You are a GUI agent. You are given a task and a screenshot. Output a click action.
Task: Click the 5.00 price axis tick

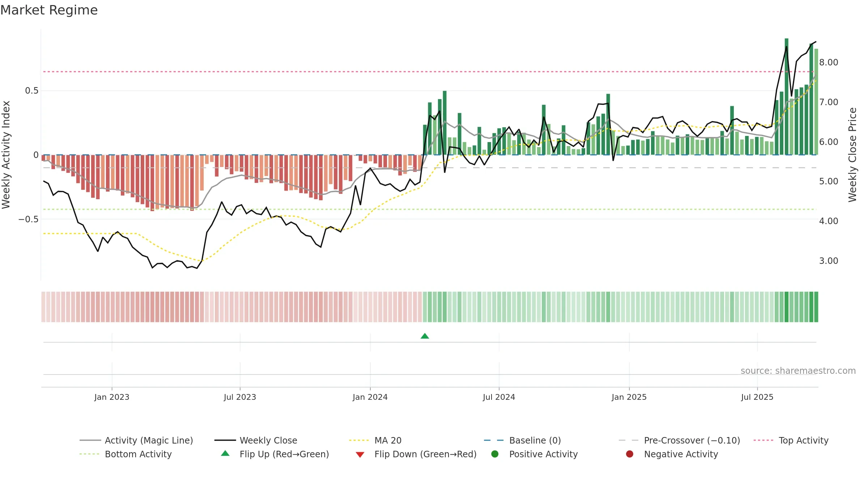coord(829,181)
